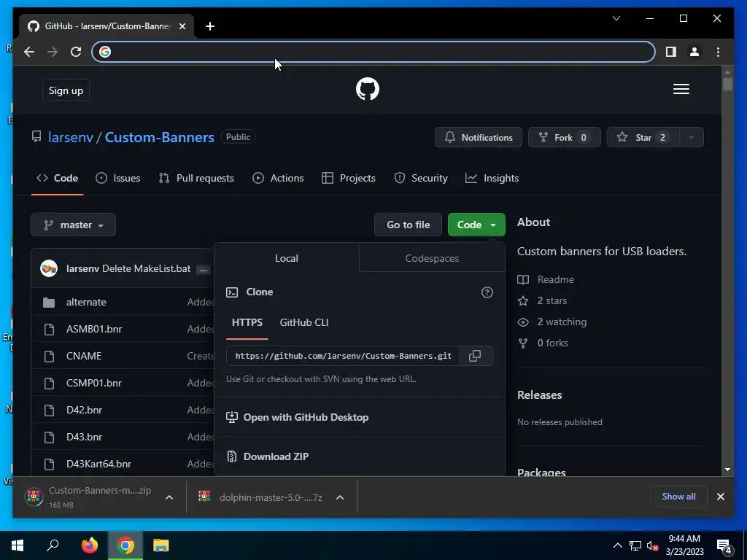Open a new browser tab
Screen dimensions: 747x560
pyautogui.click(x=210, y=26)
